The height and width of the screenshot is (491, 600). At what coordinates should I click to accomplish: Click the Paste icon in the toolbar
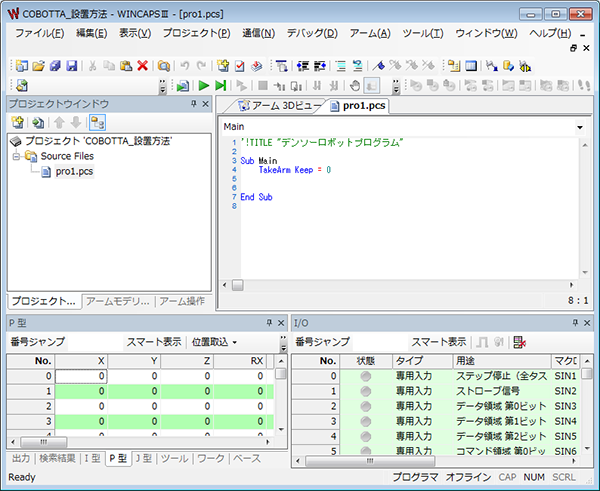click(x=126, y=65)
